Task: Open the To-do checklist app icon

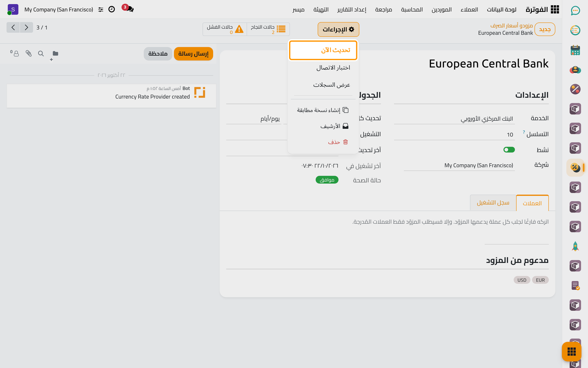Action: point(575,30)
